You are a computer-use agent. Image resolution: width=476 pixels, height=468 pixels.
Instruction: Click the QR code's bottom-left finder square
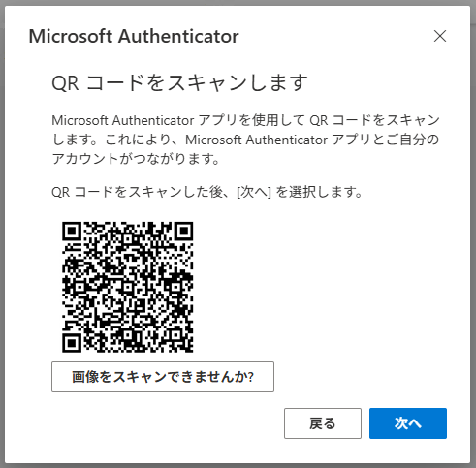71,343
